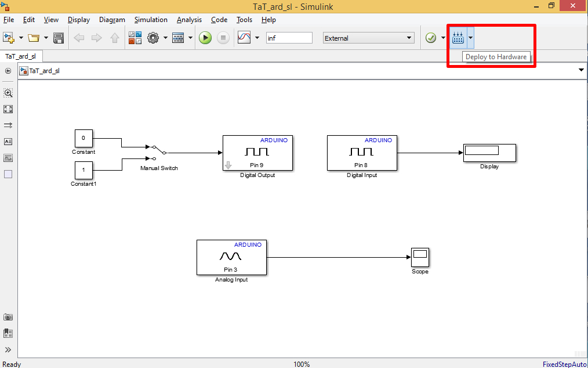Select the Scope block
Screen dimensions: 588x368
point(420,257)
